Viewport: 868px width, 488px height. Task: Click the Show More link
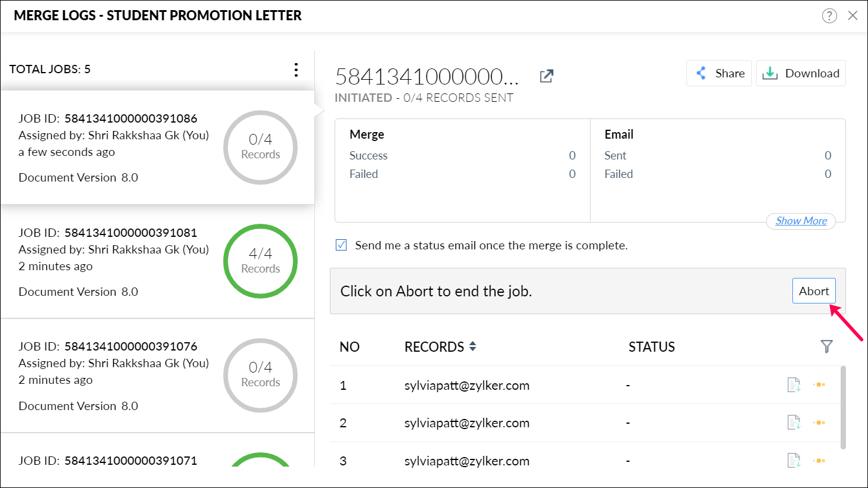tap(801, 221)
